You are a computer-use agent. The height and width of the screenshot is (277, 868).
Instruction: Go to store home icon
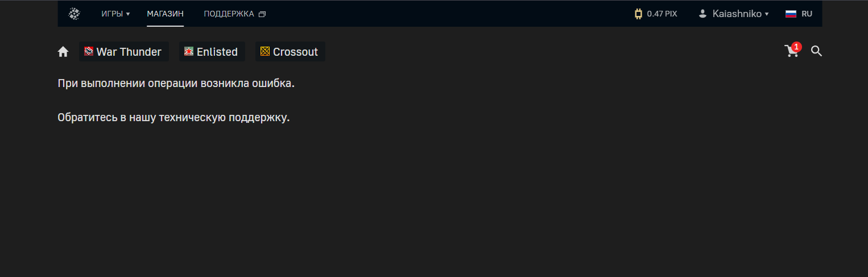click(x=63, y=52)
